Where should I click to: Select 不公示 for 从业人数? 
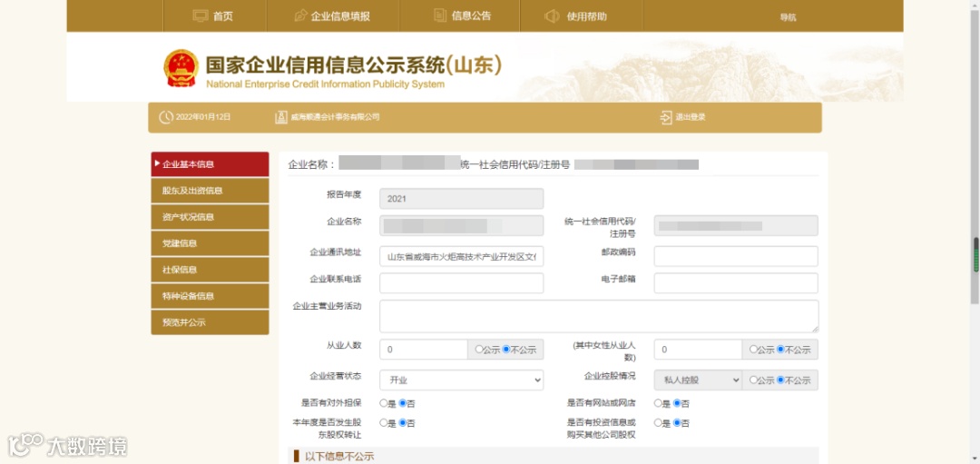506,350
